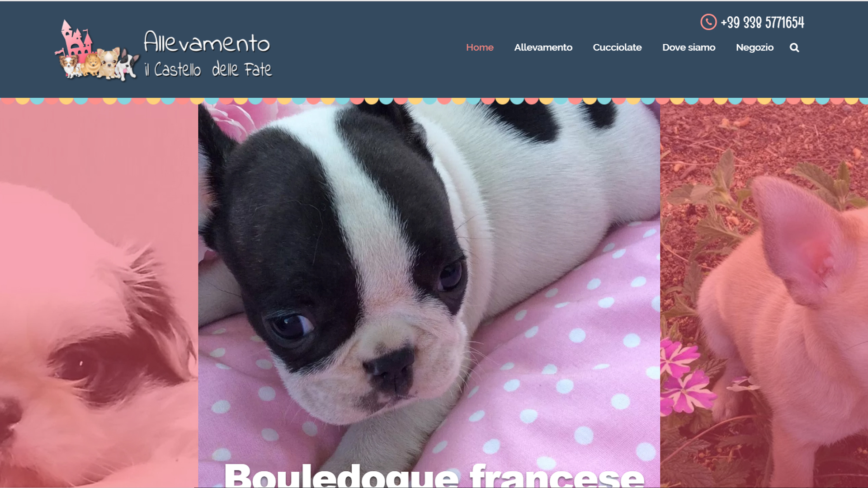The height and width of the screenshot is (488, 868).
Task: Click the black and white puppy's eye
Action: [x=292, y=326]
